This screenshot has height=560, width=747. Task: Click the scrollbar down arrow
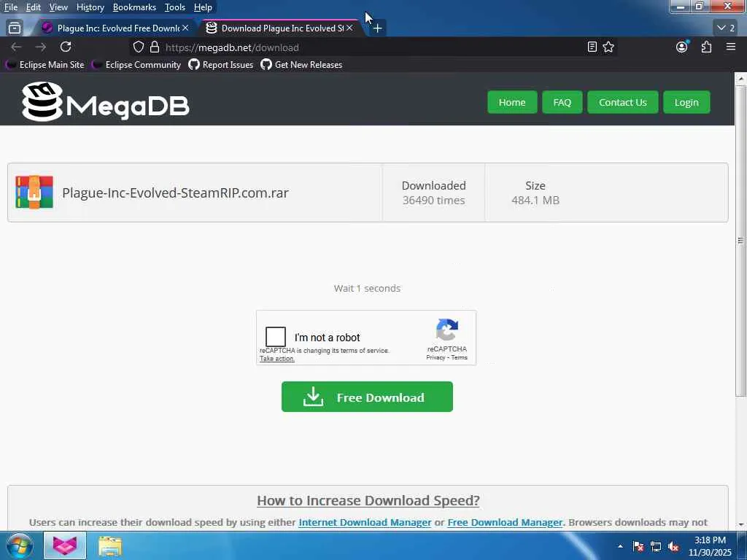741,525
